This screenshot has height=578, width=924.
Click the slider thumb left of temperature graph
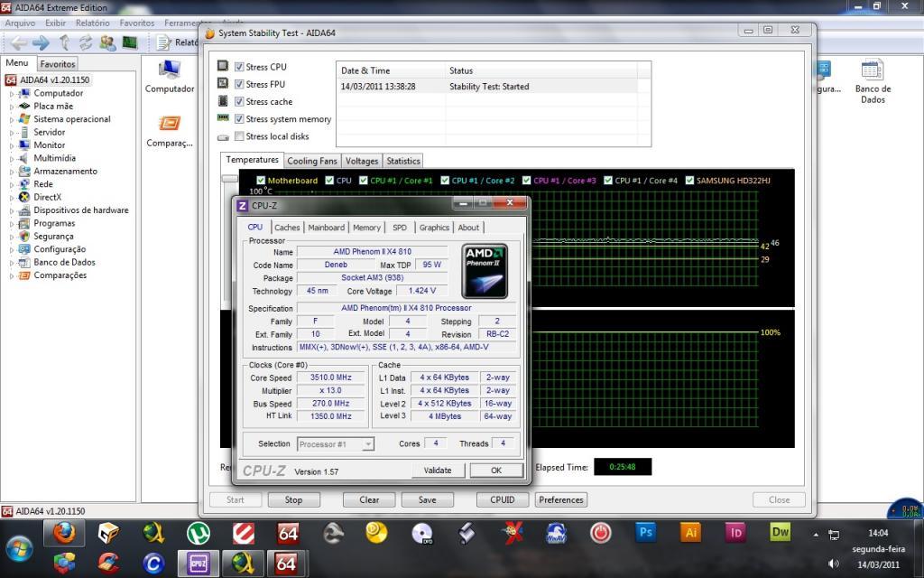(230, 178)
